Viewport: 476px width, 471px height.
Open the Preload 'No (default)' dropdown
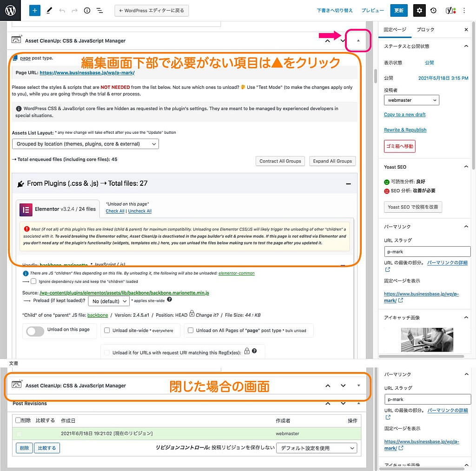pyautogui.click(x=109, y=301)
